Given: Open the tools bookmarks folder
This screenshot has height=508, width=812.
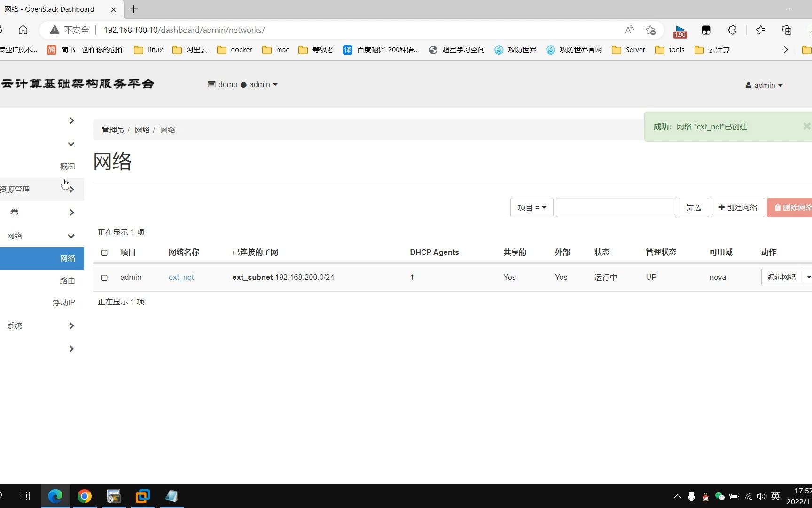Looking at the screenshot, I should tap(670, 50).
